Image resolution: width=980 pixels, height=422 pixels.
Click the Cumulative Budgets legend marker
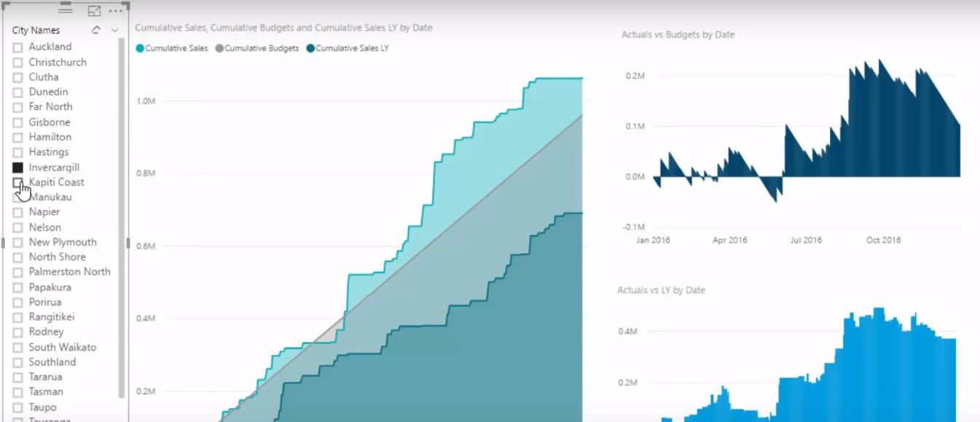(x=219, y=49)
